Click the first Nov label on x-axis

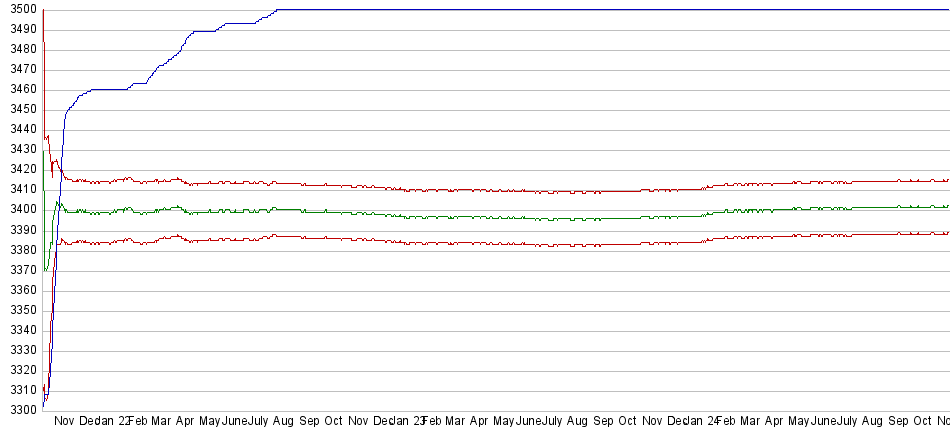(64, 422)
